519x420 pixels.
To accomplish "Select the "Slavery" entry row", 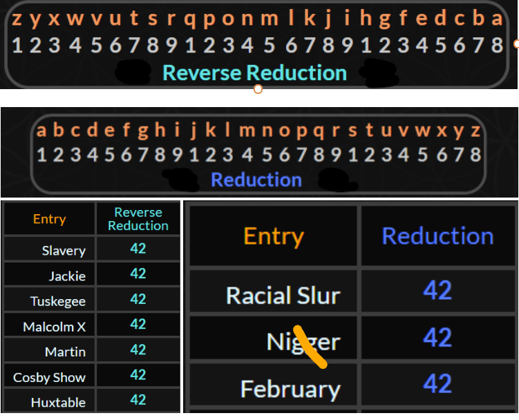I will click(64, 251).
